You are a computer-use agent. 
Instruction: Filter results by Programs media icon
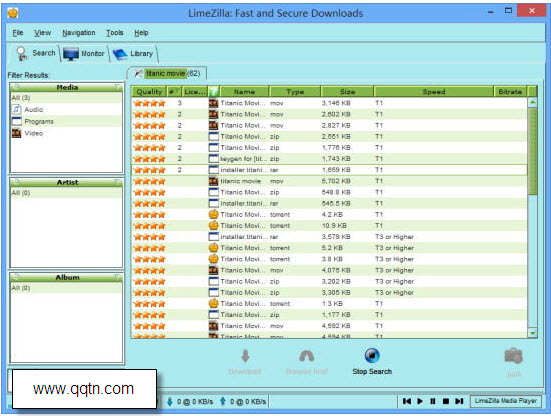pos(16,121)
